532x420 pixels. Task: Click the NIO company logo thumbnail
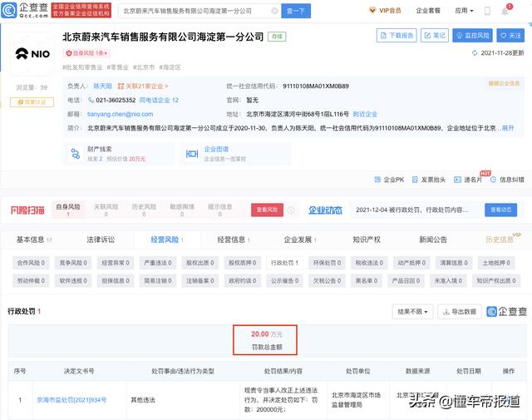[32, 54]
